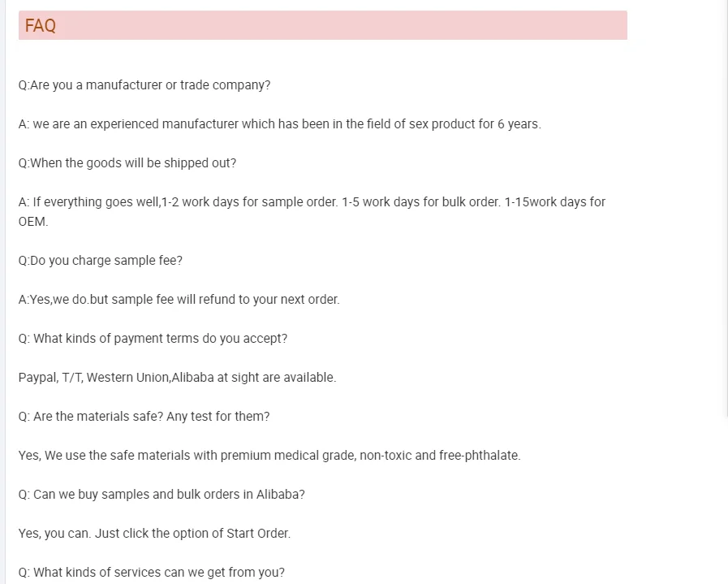Screen dimensions: 728x584
Task: Click the "Do you charge sample fee?" question
Action: (101, 261)
